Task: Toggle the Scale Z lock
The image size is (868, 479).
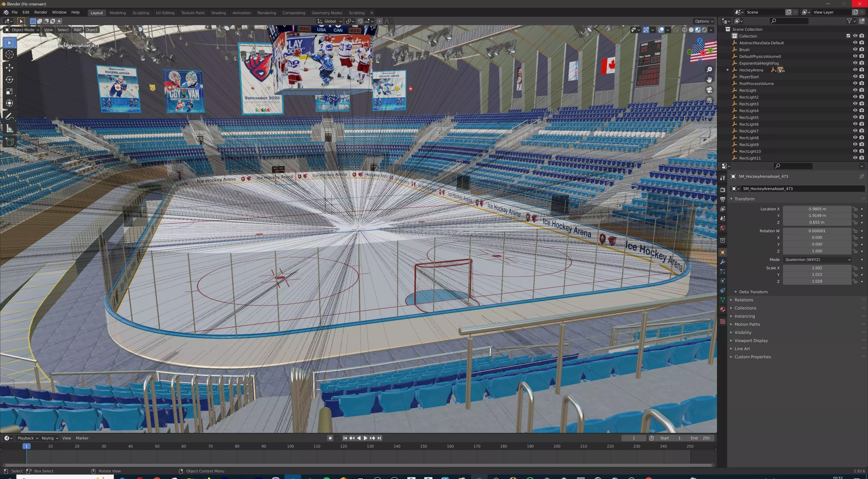Action: tap(855, 281)
